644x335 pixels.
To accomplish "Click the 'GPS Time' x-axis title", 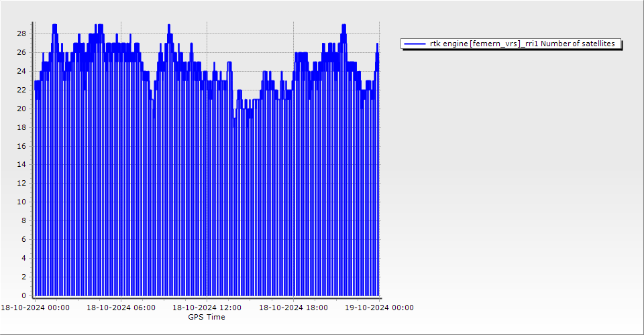I will coord(207,317).
